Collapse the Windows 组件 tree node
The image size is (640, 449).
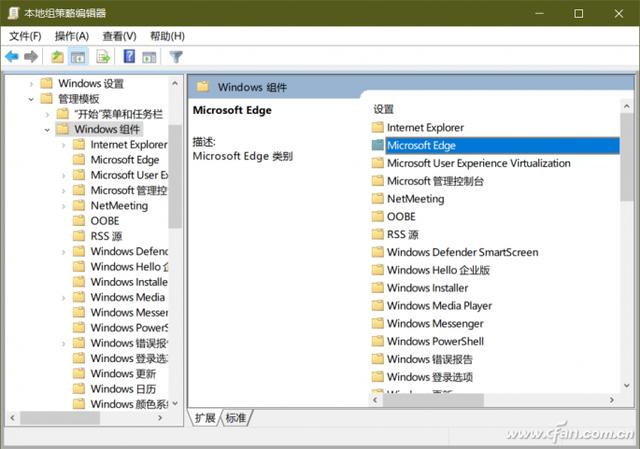click(x=47, y=130)
